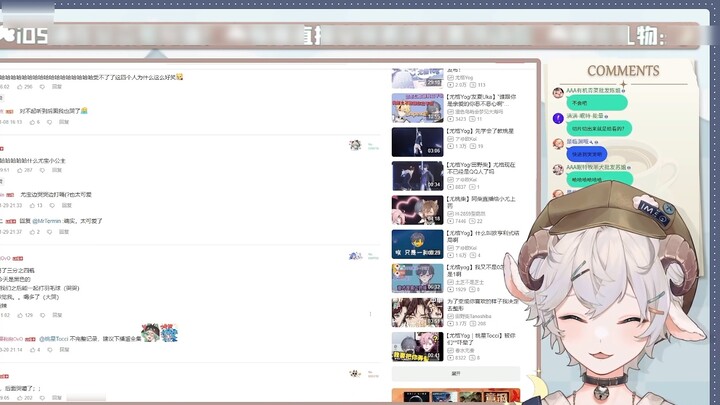Expand recommended videos with the 展开 button

coord(455,373)
